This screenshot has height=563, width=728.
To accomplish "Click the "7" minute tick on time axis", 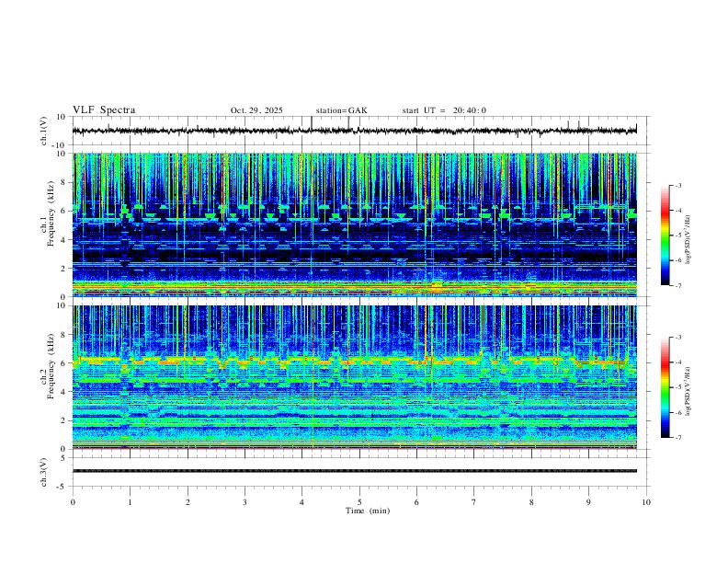I will pyautogui.click(x=474, y=502).
